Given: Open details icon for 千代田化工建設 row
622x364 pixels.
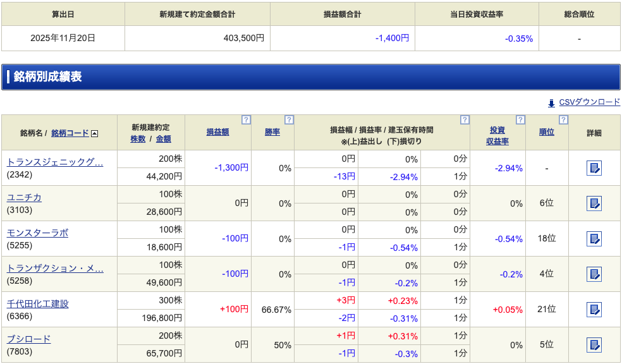Looking at the screenshot, I should point(594,310).
